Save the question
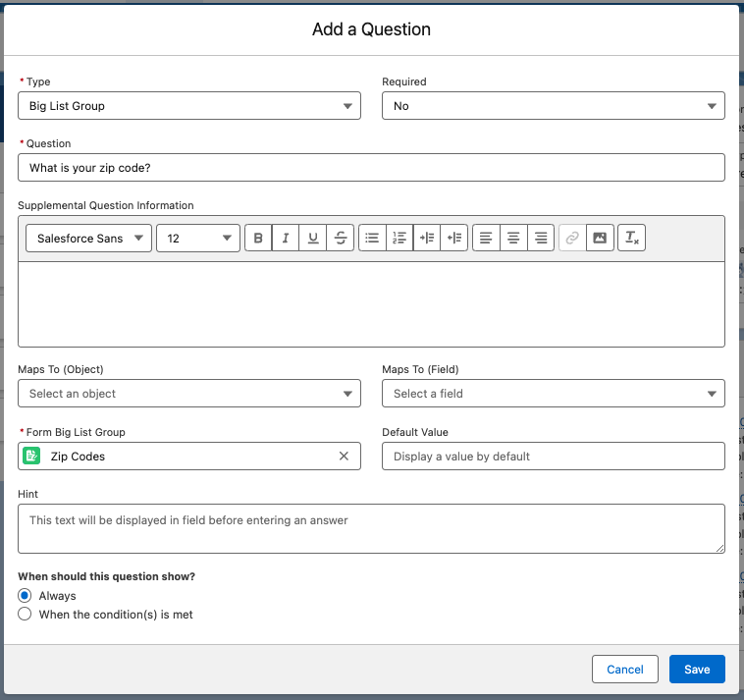Viewport: 744px width, 700px height. point(697,670)
